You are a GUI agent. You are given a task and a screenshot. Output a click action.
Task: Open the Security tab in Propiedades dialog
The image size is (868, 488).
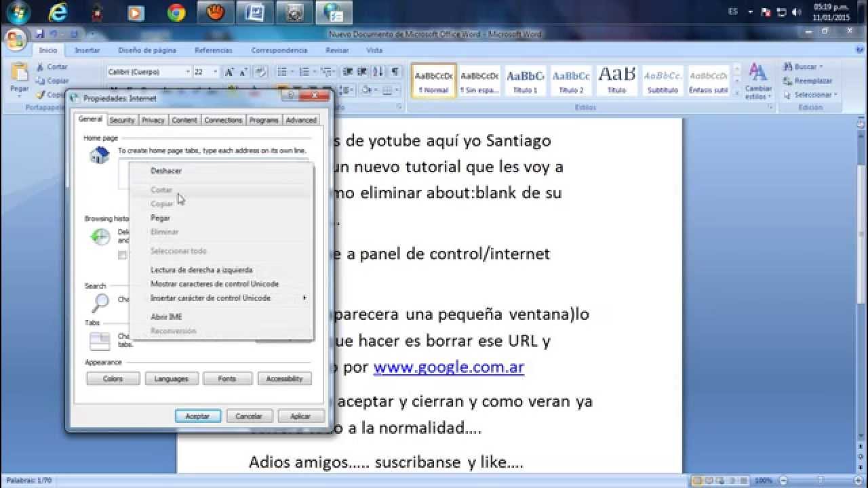[x=122, y=120]
